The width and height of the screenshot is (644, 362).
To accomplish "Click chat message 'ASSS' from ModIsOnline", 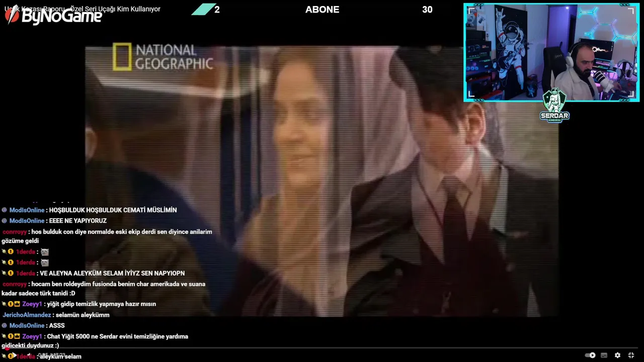I will (57, 325).
